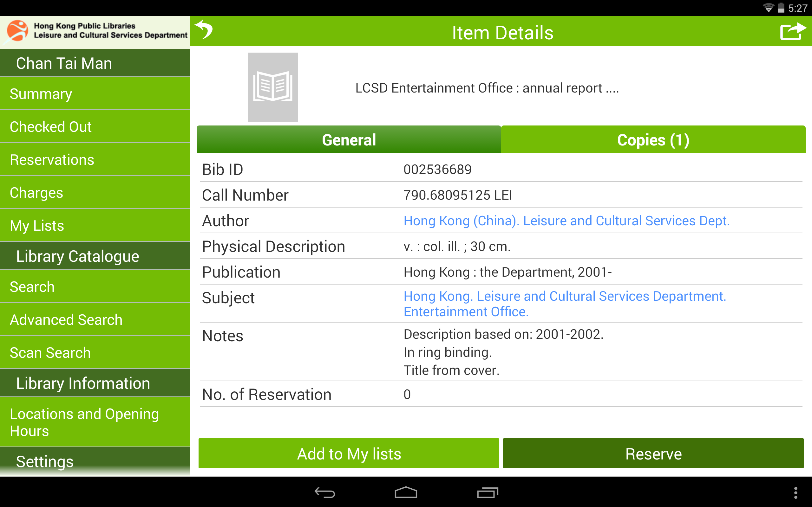Screen dimensions: 812x507
Task: Open the author link Leisure and Cultural Services Dept.
Action: [566, 221]
